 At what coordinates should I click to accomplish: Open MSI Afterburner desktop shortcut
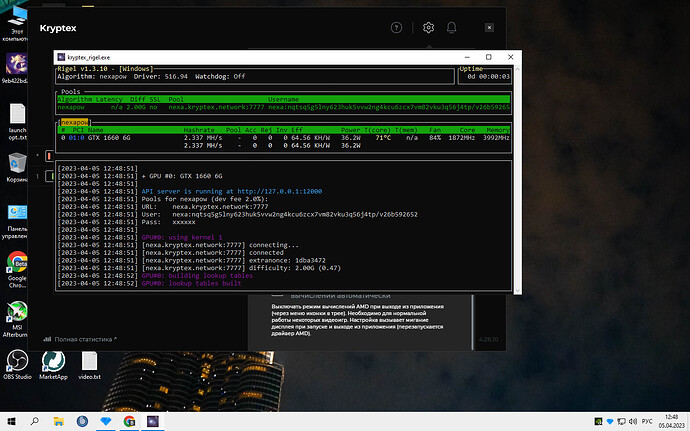pyautogui.click(x=17, y=319)
